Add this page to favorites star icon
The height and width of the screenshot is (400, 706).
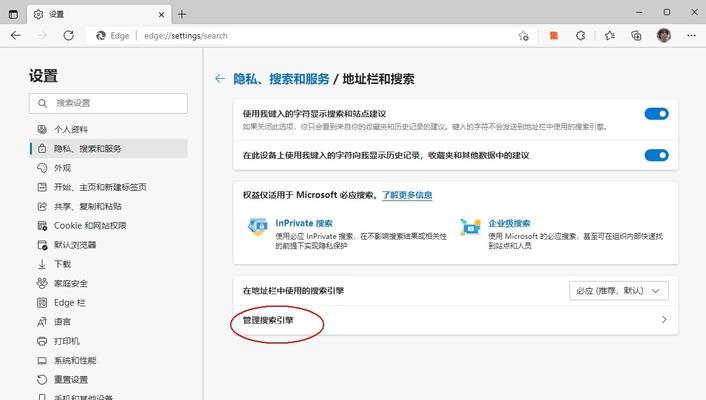523,36
